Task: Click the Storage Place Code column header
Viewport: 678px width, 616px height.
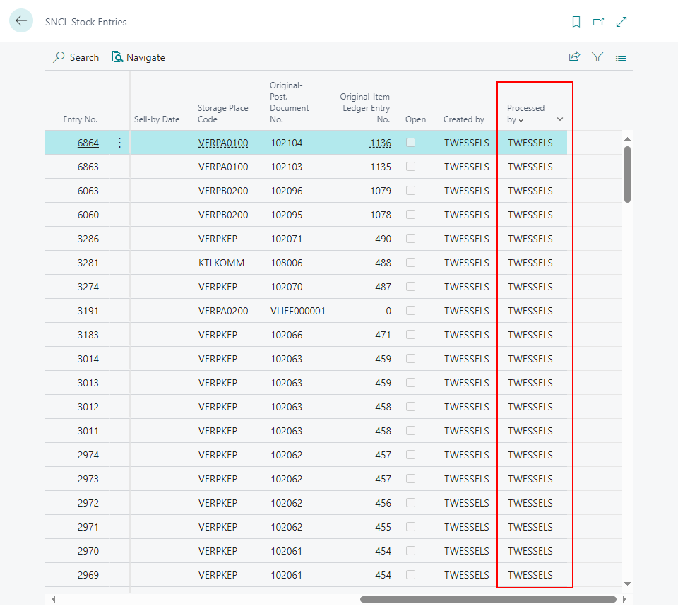Action: [x=222, y=114]
